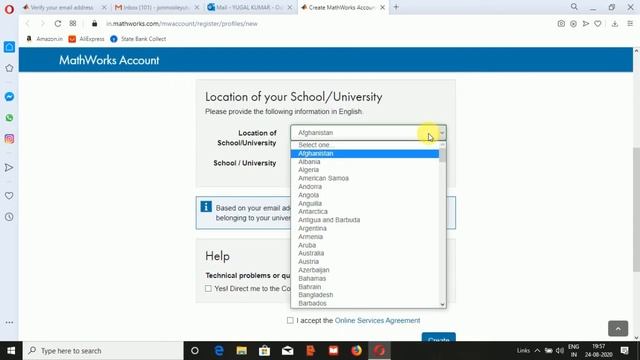Image resolution: width=640 pixels, height=360 pixels.
Task: Select Azerbaijan from the country list
Action: 364,270
